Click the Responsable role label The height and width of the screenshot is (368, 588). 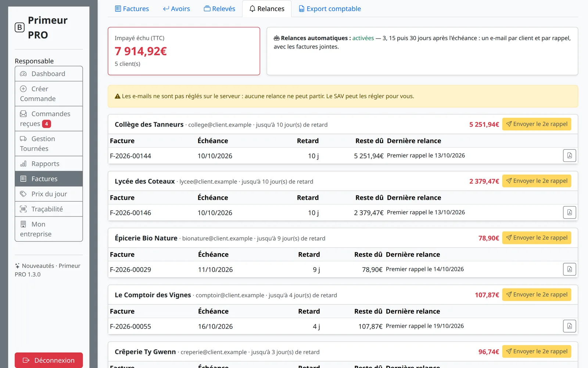[34, 61]
